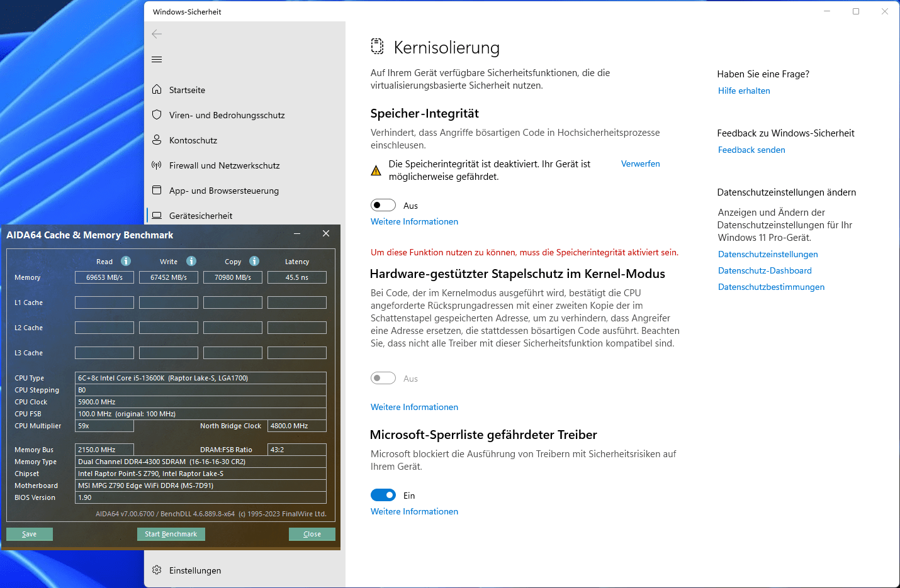
Task: Click the info icon next to Write
Action: pyautogui.click(x=191, y=261)
